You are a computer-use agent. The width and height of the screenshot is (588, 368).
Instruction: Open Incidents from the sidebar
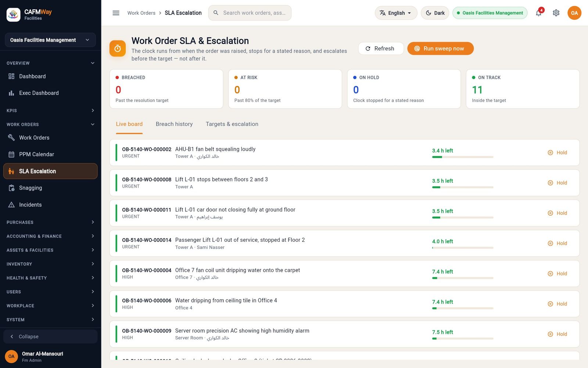pyautogui.click(x=50, y=205)
